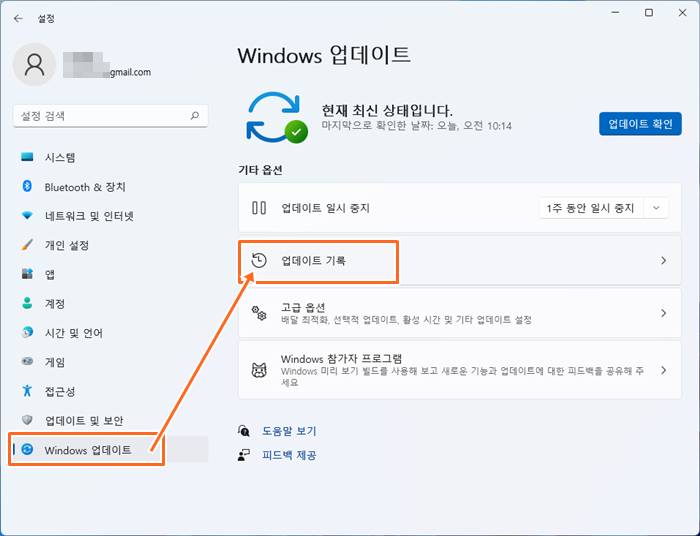Screen dimensions: 700x536
Task: Maximize the Settings window
Action: pyautogui.click(x=649, y=13)
